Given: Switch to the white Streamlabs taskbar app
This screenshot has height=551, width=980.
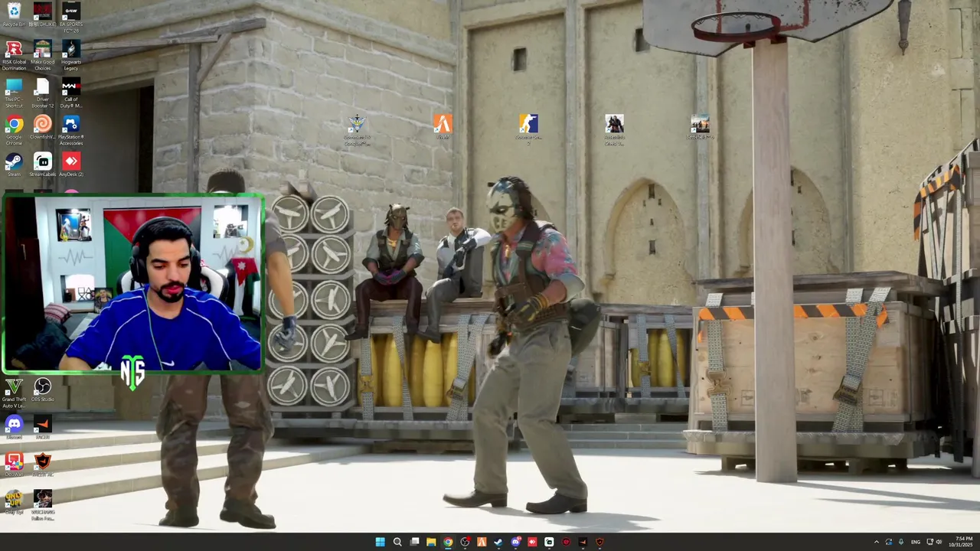Looking at the screenshot, I should click(549, 542).
